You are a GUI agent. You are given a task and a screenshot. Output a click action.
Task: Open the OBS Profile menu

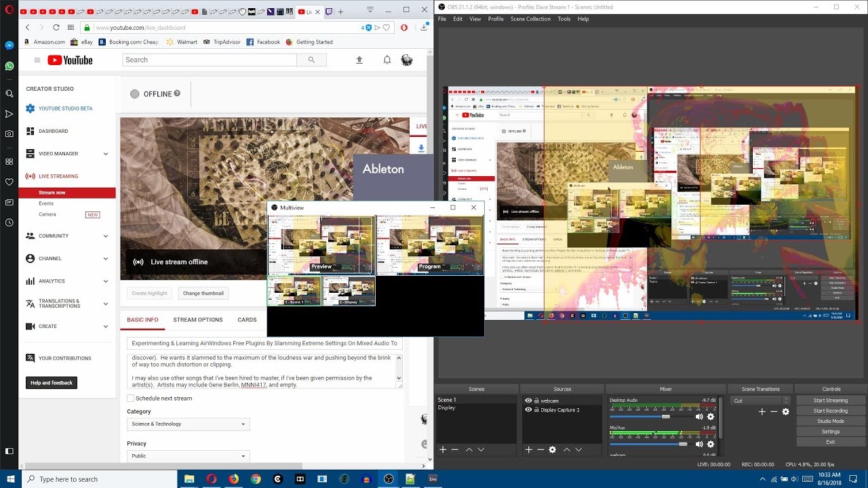click(x=496, y=19)
